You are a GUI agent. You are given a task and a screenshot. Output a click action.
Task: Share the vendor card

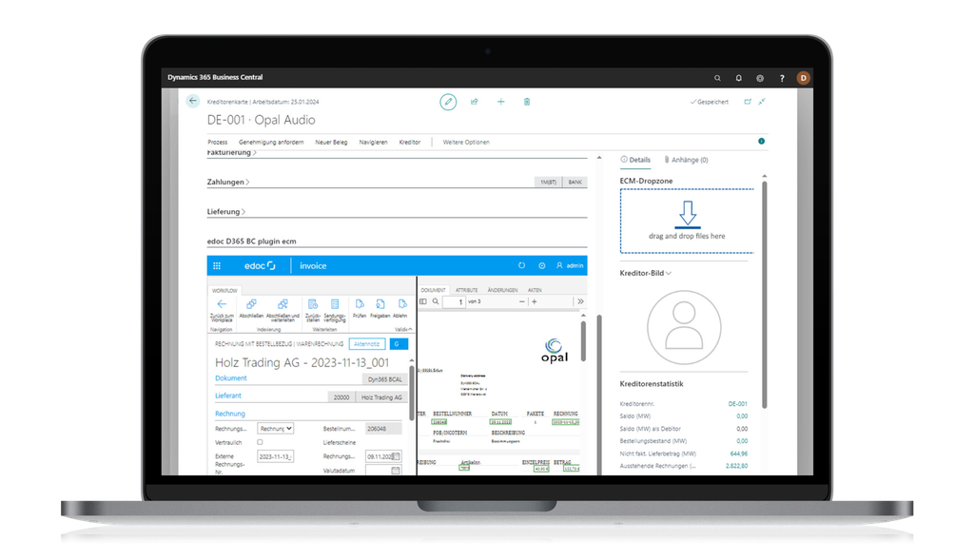pyautogui.click(x=475, y=102)
